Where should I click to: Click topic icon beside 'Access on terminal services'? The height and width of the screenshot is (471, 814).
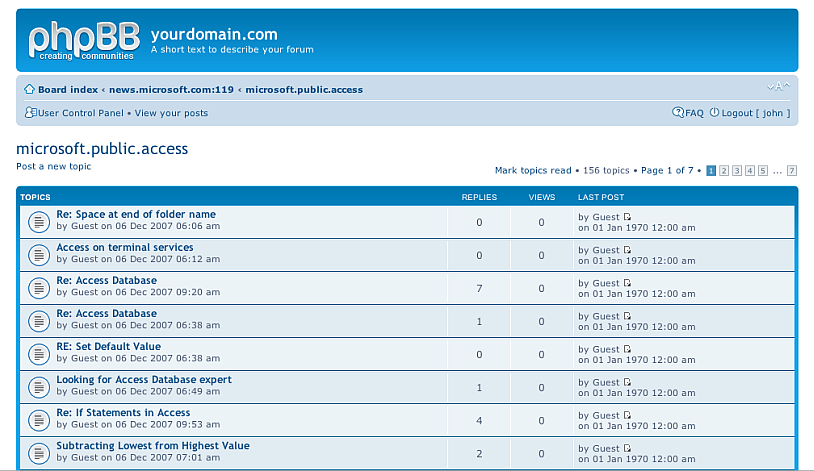[x=38, y=255]
